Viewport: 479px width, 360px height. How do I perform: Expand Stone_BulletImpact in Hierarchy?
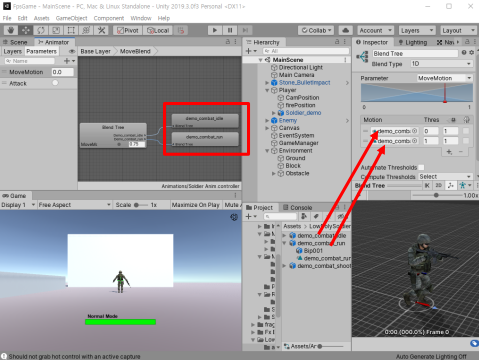click(x=267, y=83)
